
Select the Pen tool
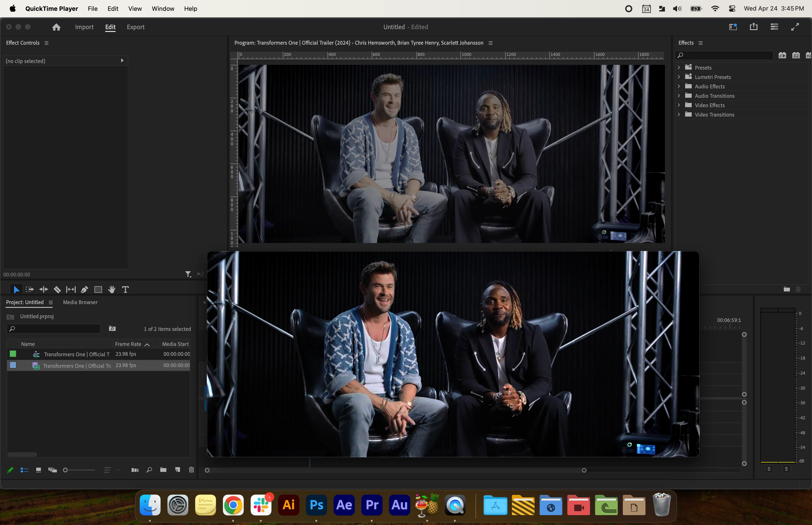pos(84,290)
